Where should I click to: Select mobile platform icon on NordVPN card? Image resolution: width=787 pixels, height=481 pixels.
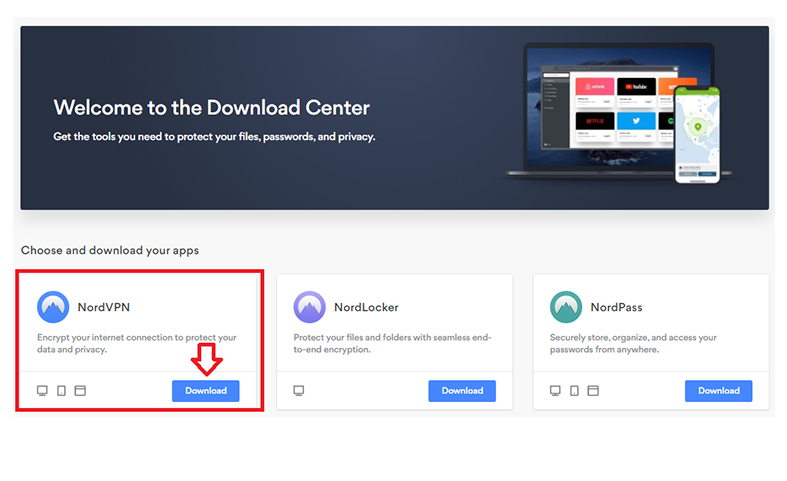(x=61, y=391)
